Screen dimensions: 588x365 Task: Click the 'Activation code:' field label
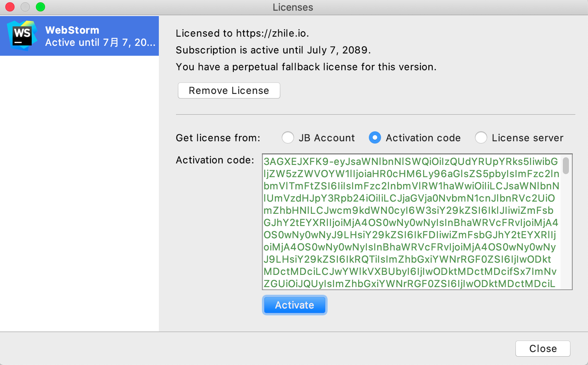215,160
